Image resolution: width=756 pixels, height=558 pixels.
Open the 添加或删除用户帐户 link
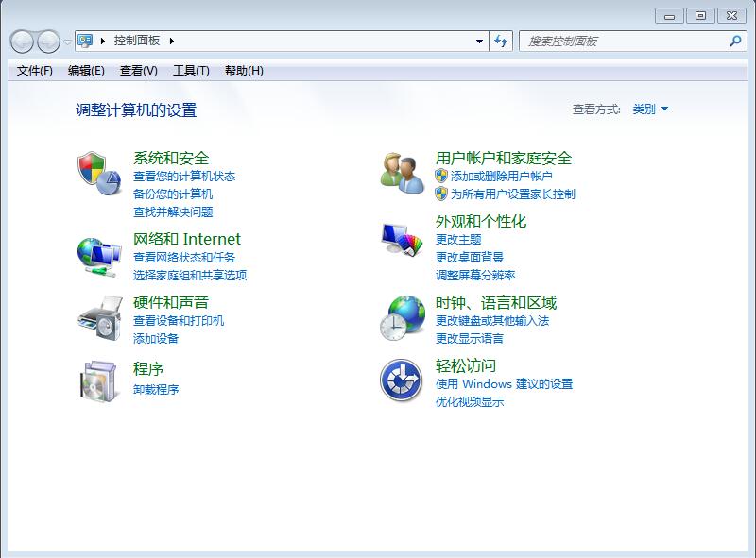pos(501,176)
